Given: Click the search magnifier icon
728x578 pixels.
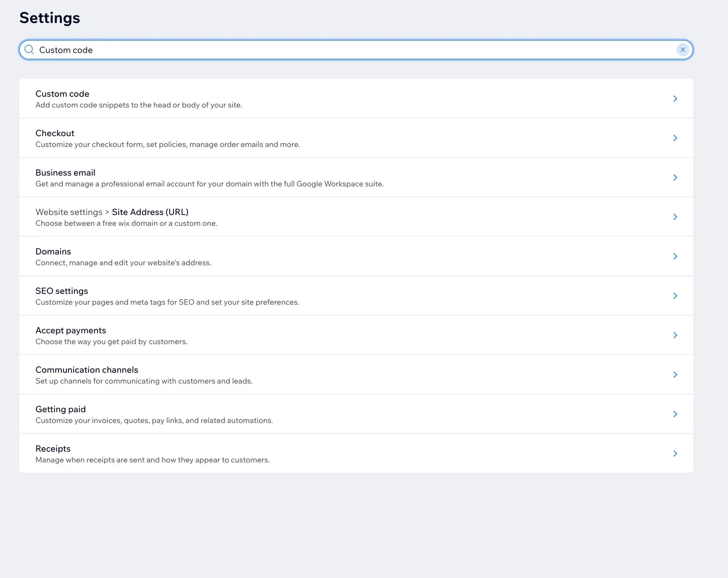Looking at the screenshot, I should click(29, 50).
